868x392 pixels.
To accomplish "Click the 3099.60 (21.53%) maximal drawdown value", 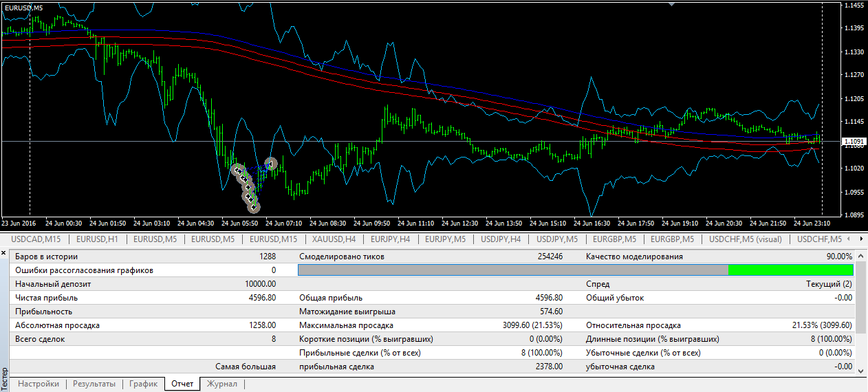I will click(533, 325).
